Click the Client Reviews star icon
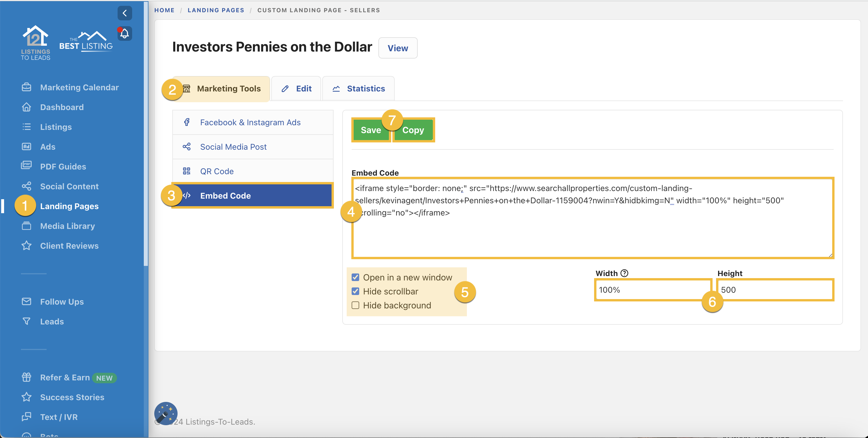 (x=26, y=246)
